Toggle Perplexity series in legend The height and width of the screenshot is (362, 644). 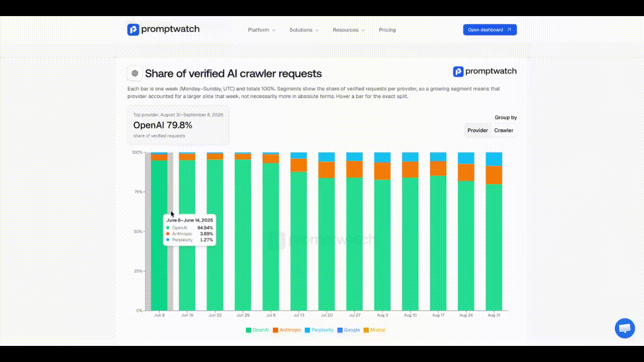pyautogui.click(x=319, y=330)
